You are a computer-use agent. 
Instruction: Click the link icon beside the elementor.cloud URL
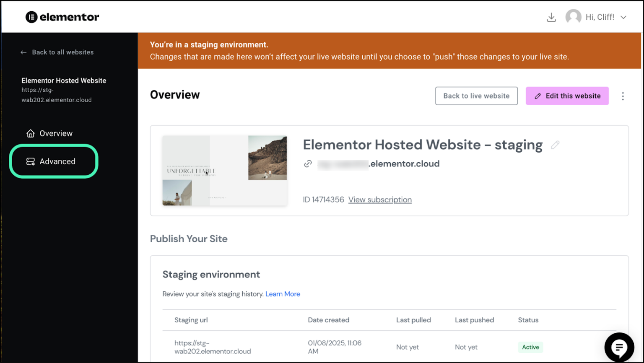tap(308, 163)
